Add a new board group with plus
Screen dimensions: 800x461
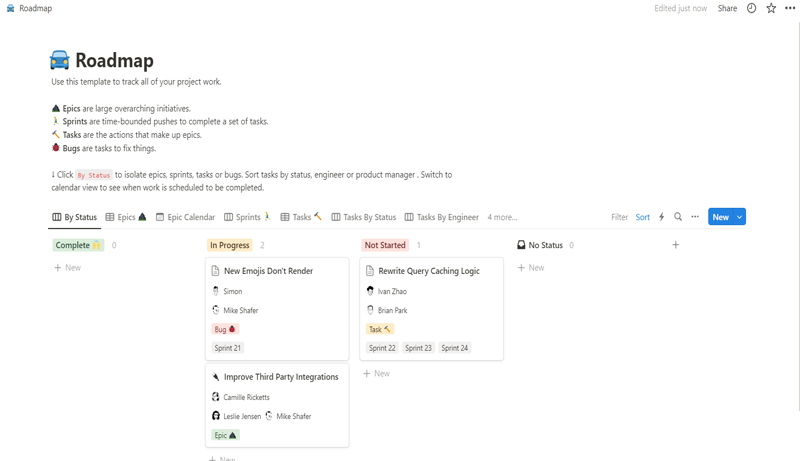pos(676,245)
